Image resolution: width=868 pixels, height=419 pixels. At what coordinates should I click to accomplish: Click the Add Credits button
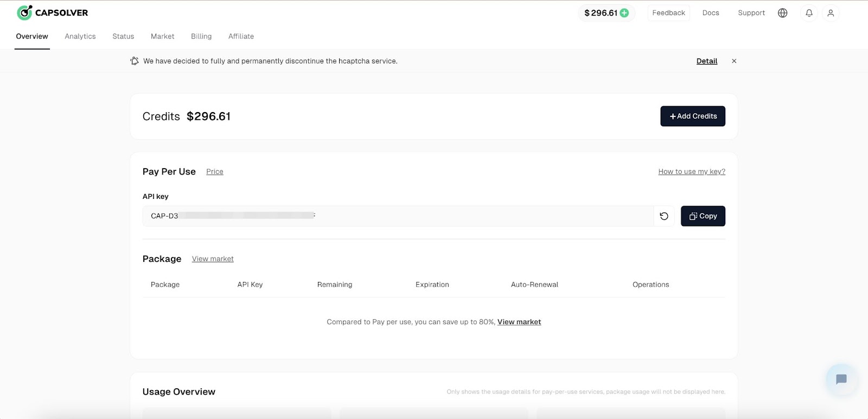click(693, 116)
